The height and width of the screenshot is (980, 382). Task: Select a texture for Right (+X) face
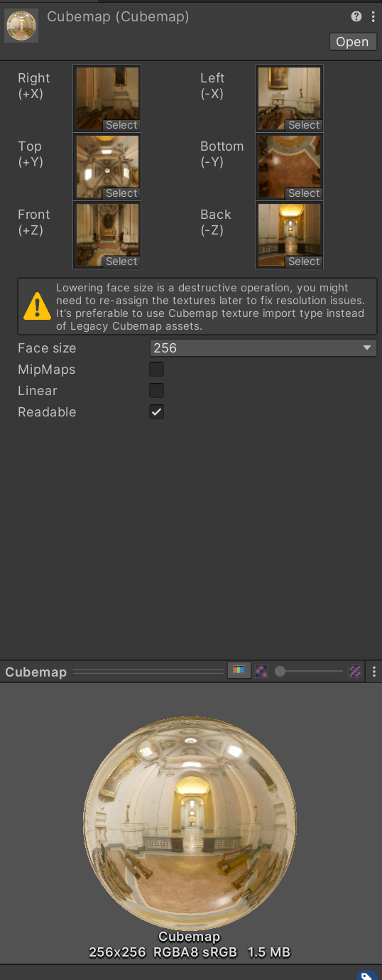pyautogui.click(x=121, y=125)
